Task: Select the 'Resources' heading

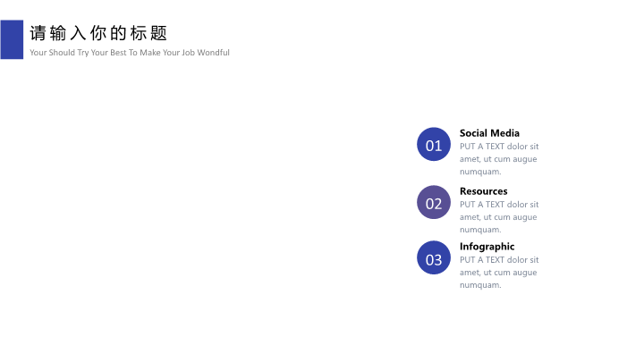Action: [x=483, y=191]
